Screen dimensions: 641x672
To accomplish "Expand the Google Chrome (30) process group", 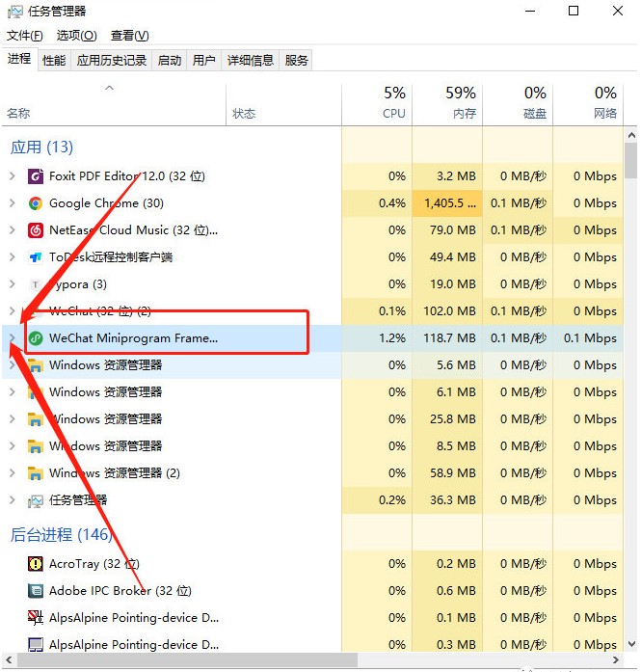I will pyautogui.click(x=13, y=203).
